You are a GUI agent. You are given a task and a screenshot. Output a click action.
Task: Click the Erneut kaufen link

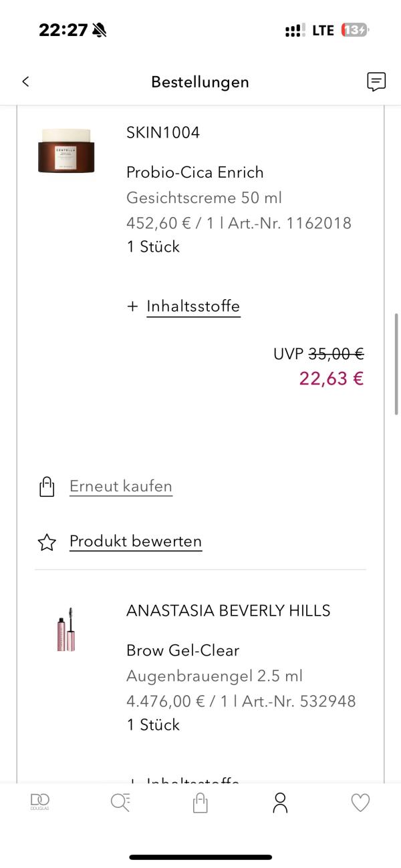pyautogui.click(x=121, y=486)
